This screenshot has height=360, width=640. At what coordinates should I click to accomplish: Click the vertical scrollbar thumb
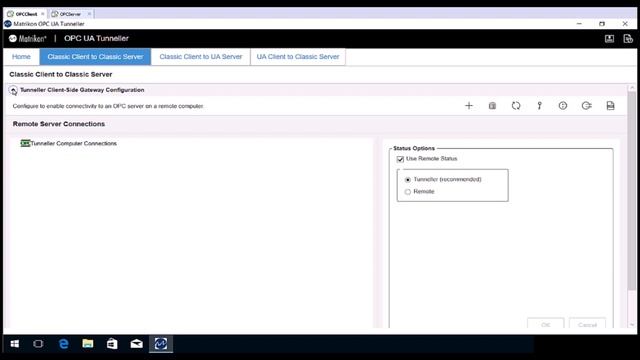point(632,191)
